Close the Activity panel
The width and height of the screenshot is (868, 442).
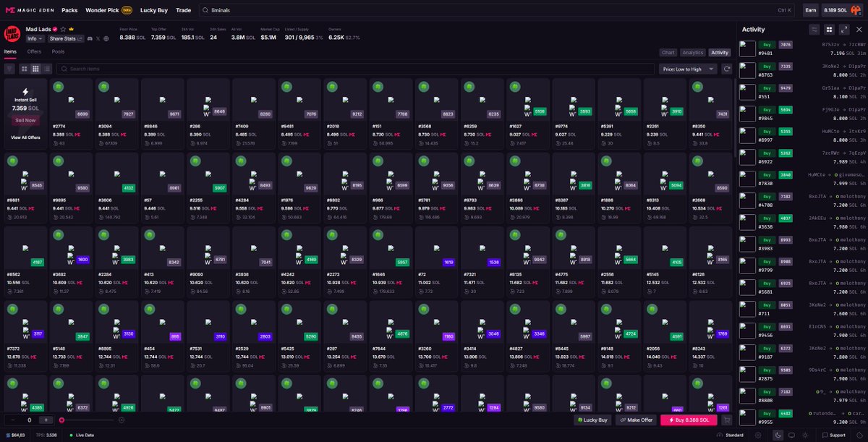859,29
